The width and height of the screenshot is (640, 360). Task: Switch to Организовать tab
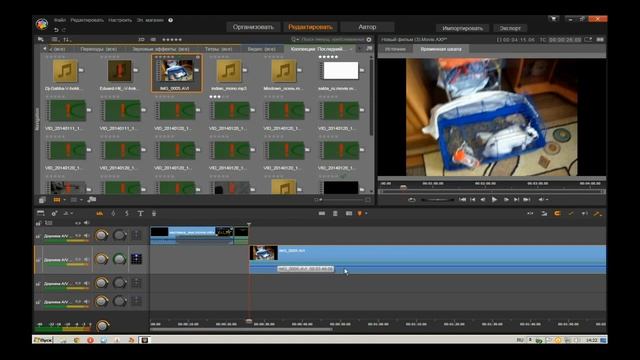pyautogui.click(x=253, y=27)
